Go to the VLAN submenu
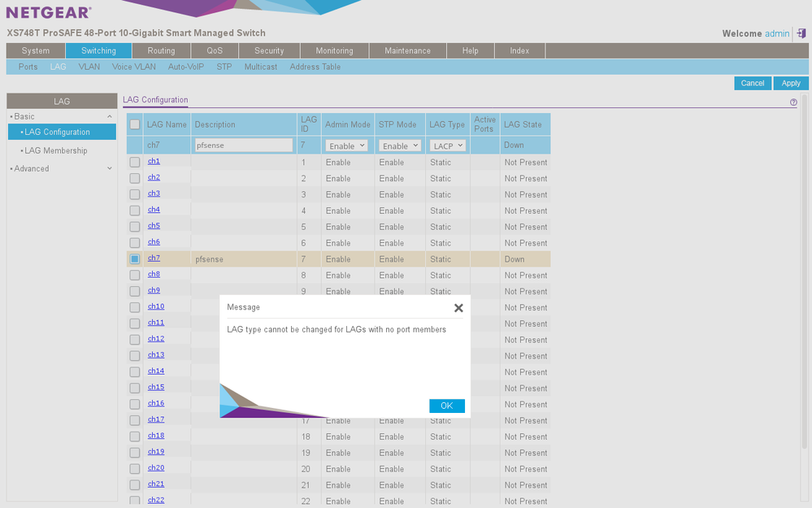This screenshot has height=508, width=812. point(89,67)
